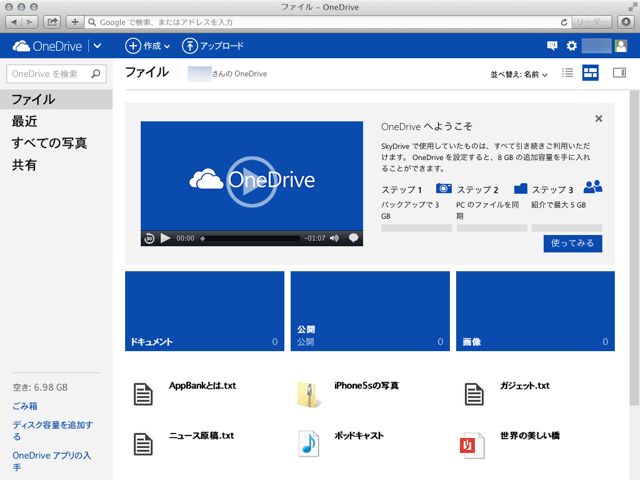Close the OneDrive welcome banner
640x480 pixels.
[x=599, y=119]
